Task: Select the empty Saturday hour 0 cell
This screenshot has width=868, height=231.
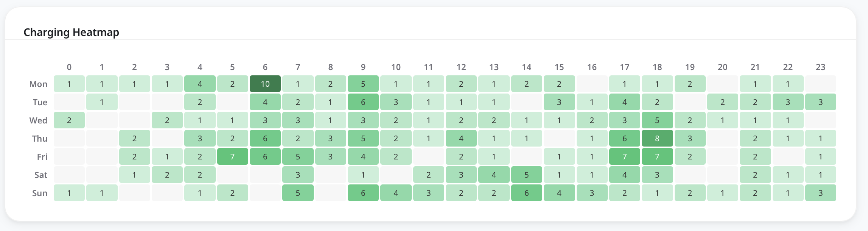Action: coord(69,175)
